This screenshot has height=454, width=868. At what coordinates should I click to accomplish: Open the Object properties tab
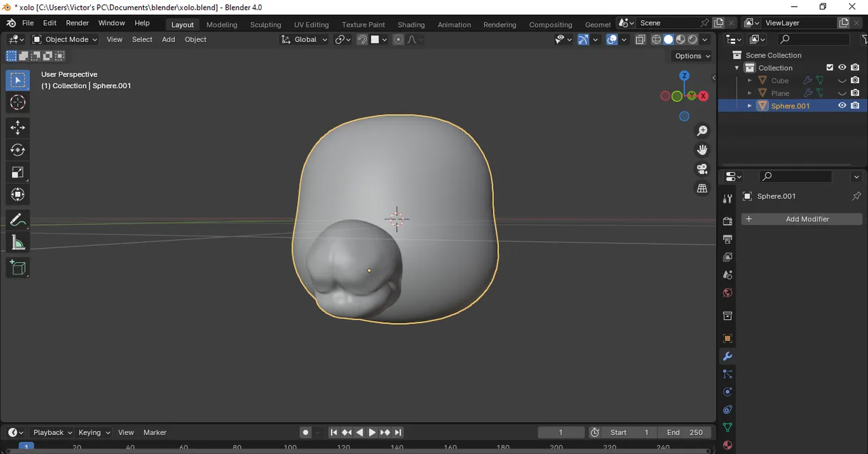tap(728, 338)
